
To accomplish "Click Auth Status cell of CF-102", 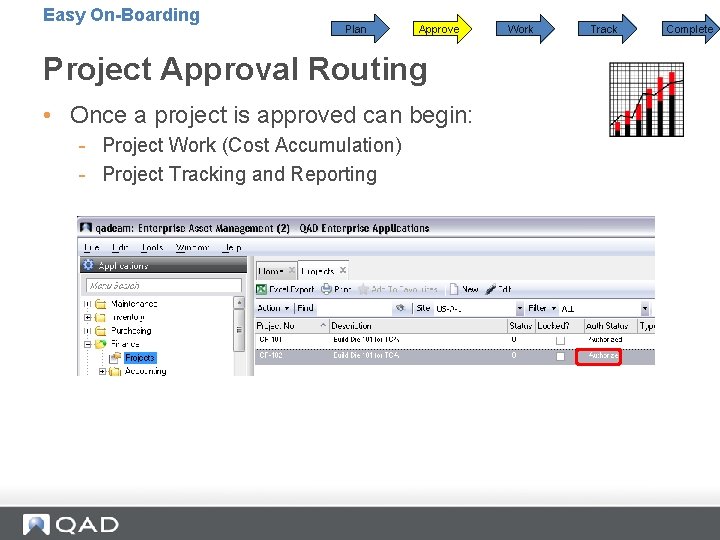I will pos(598,356).
